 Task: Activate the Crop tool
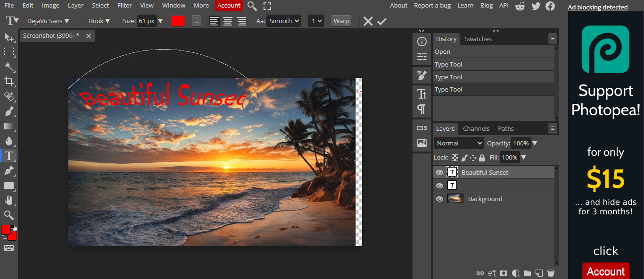[9, 82]
